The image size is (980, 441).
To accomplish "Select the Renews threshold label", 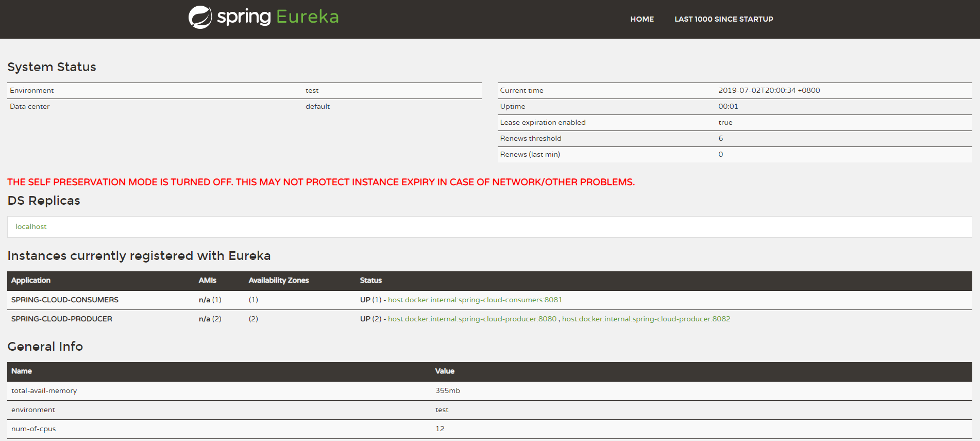I will tap(531, 138).
